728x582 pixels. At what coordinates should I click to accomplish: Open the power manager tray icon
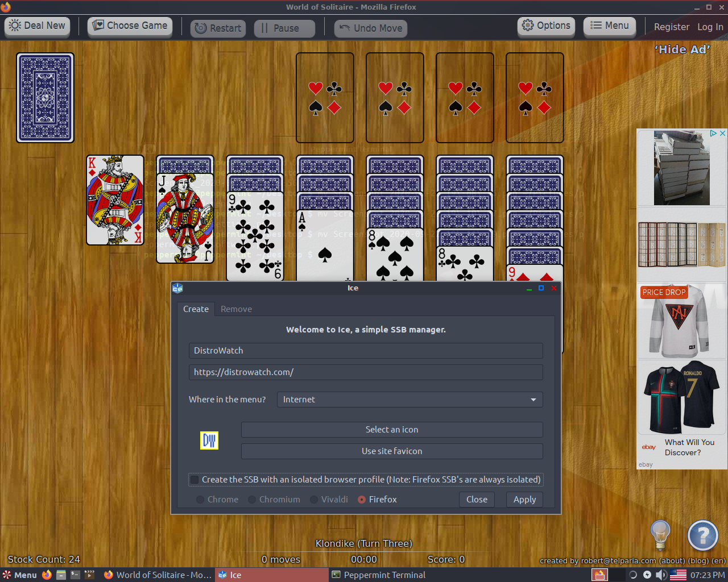pos(647,575)
